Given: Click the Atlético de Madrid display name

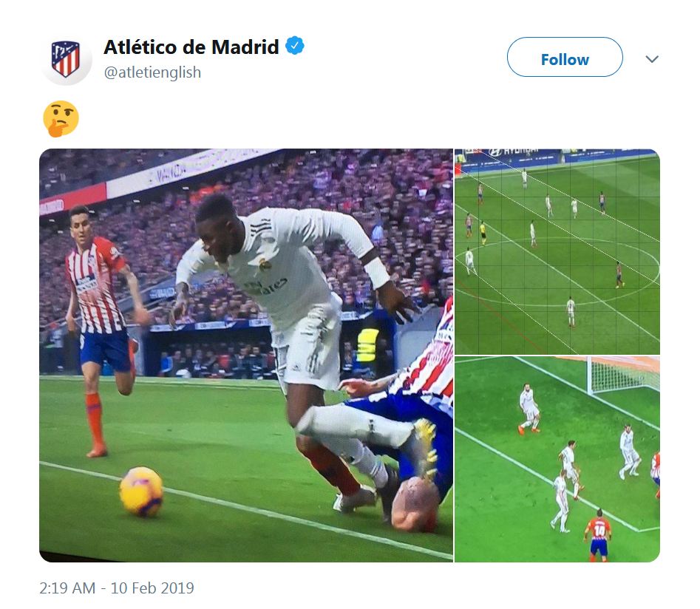Looking at the screenshot, I should [191, 47].
